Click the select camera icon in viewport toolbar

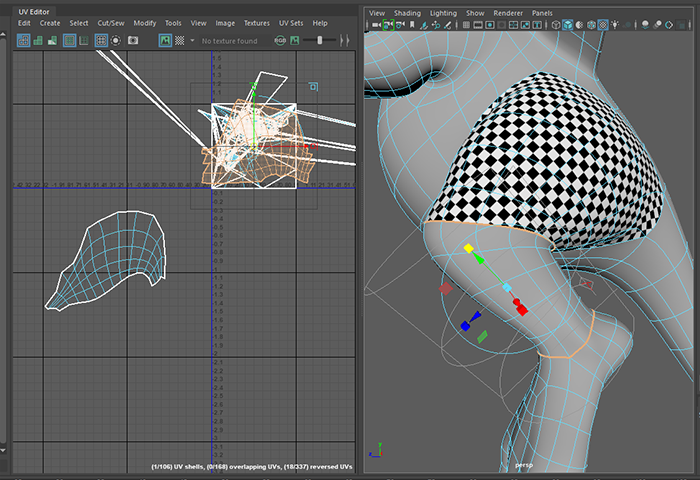click(x=375, y=26)
